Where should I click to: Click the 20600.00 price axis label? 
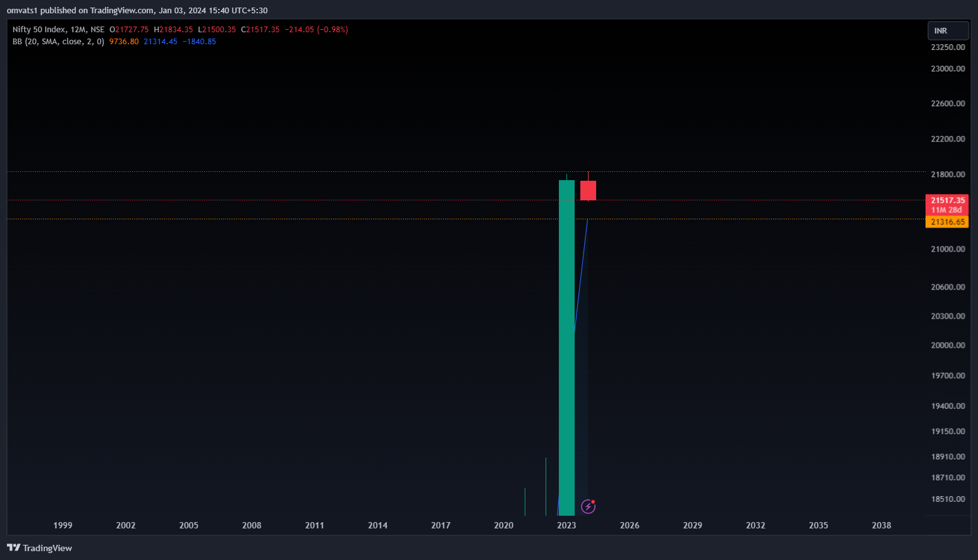click(948, 287)
